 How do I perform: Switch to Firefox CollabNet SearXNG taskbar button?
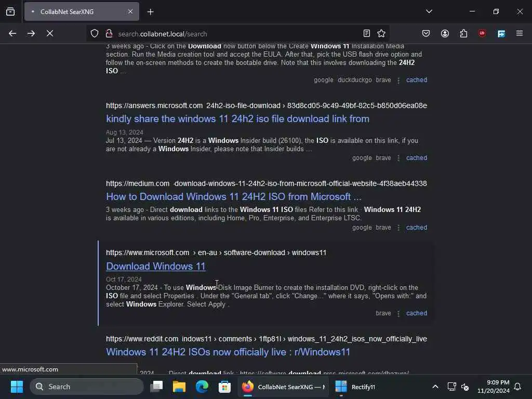click(283, 387)
